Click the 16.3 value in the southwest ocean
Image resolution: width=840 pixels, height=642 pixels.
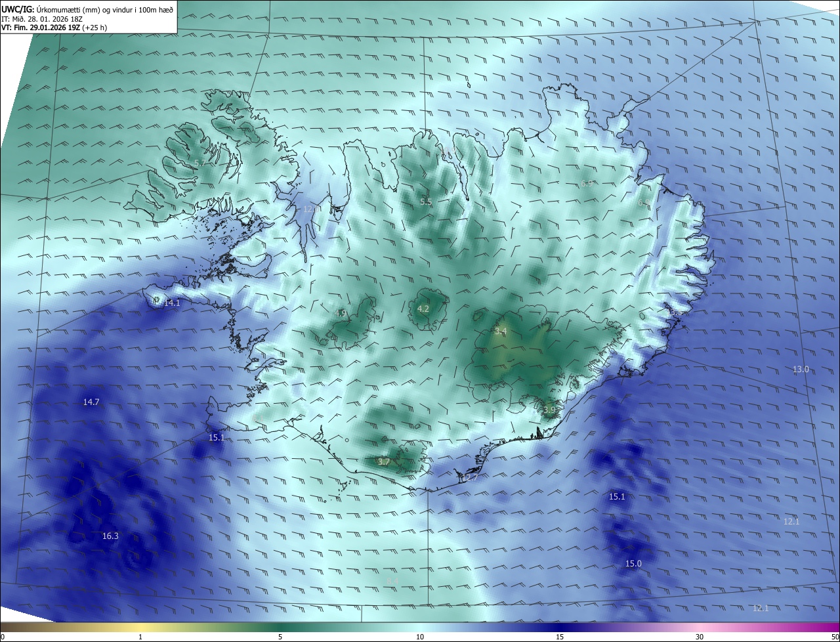click(x=110, y=536)
